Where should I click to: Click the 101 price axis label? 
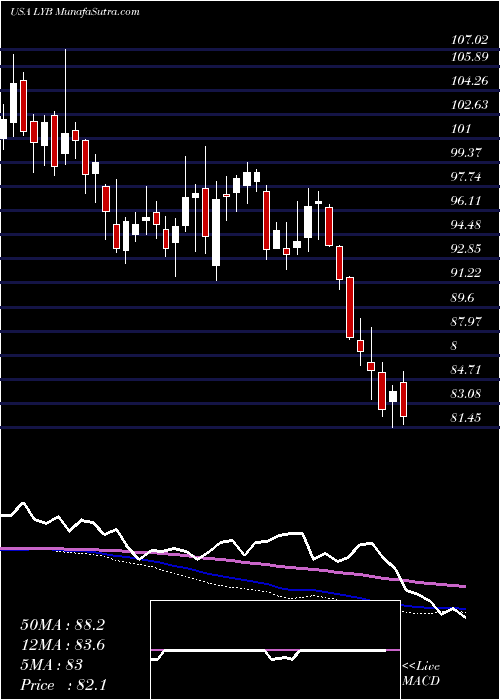(x=461, y=130)
